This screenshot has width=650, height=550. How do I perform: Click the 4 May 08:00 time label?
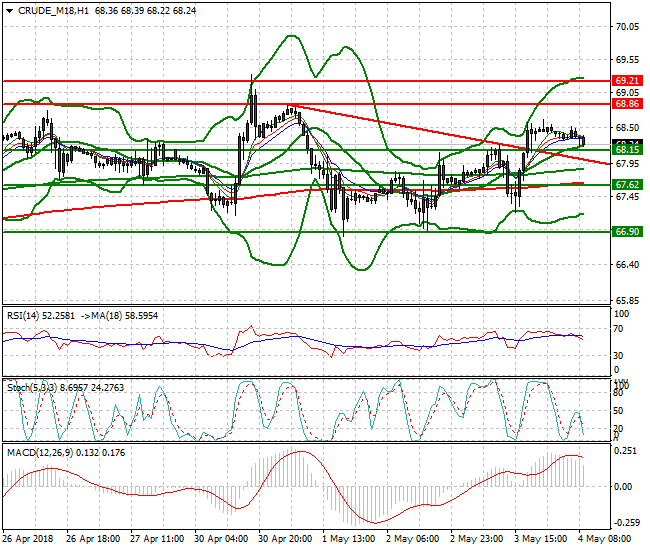coord(604,539)
